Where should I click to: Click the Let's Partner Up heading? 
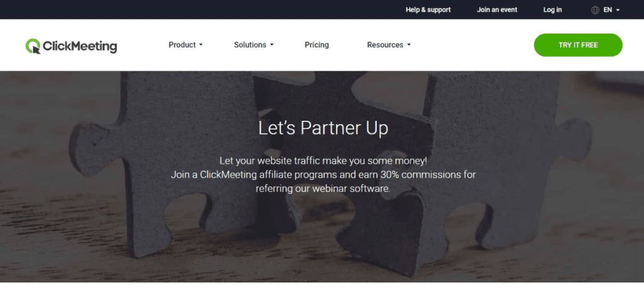tap(323, 128)
